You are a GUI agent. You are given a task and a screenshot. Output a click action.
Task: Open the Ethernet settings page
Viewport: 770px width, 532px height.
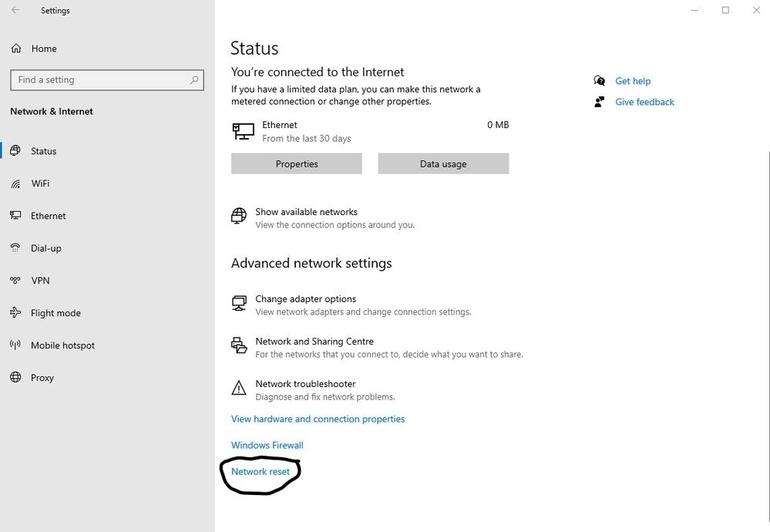[48, 216]
